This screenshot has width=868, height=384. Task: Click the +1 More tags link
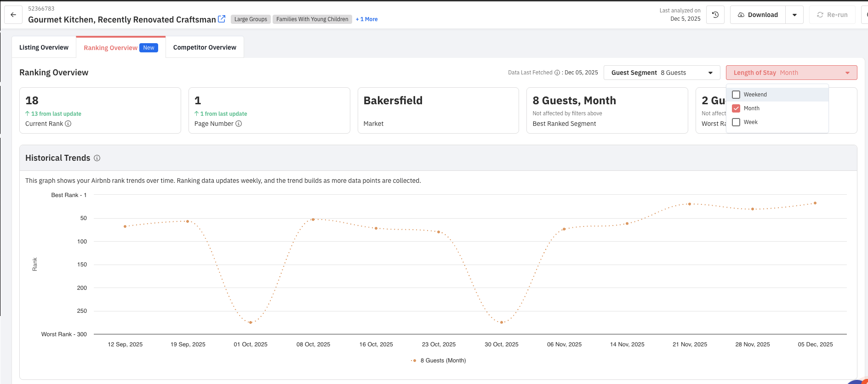366,19
